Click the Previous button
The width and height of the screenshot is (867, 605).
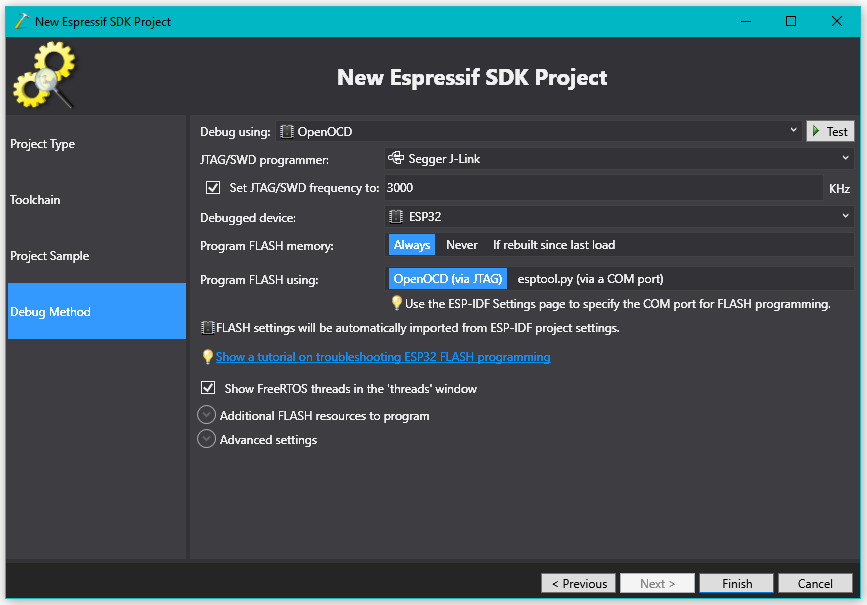[578, 583]
